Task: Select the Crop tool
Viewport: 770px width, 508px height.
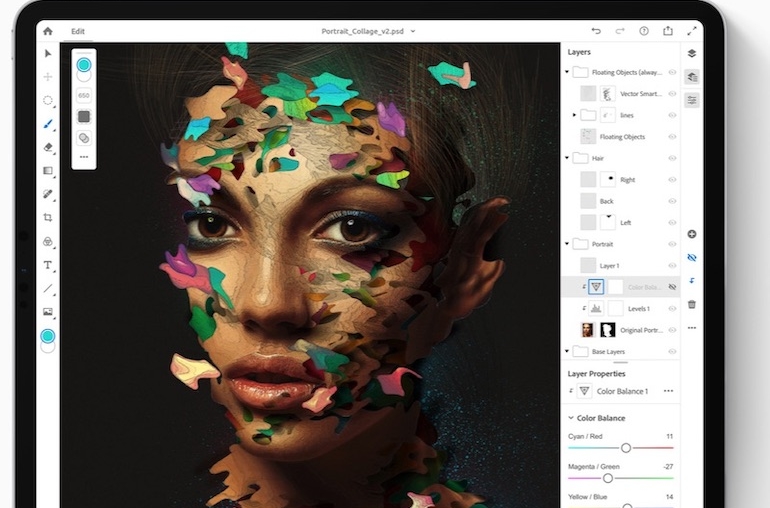Action: 48,217
